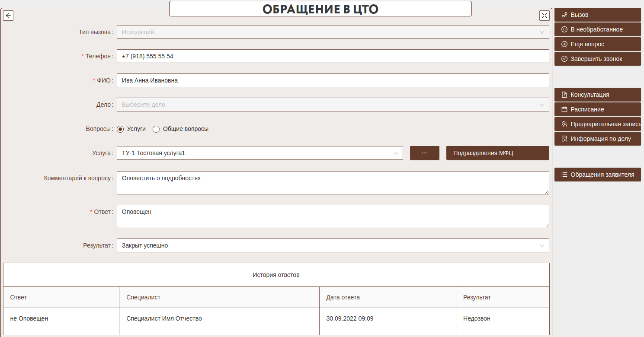Screen dimensions: 644x337
Task: Click the plus icon on Еще вопрос
Action: pyautogui.click(x=564, y=44)
